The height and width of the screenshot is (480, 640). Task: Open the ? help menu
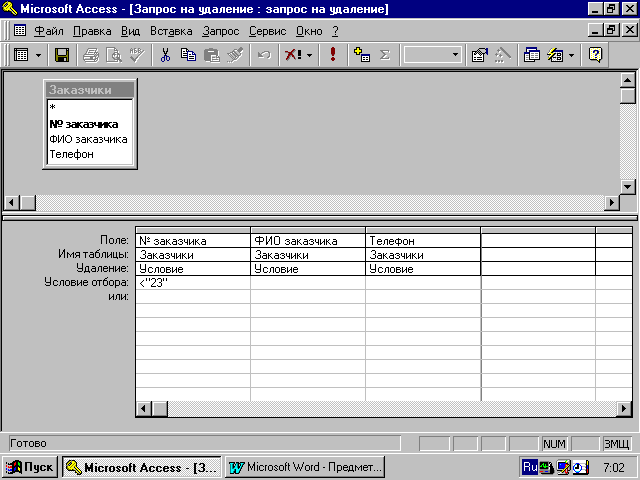(336, 31)
